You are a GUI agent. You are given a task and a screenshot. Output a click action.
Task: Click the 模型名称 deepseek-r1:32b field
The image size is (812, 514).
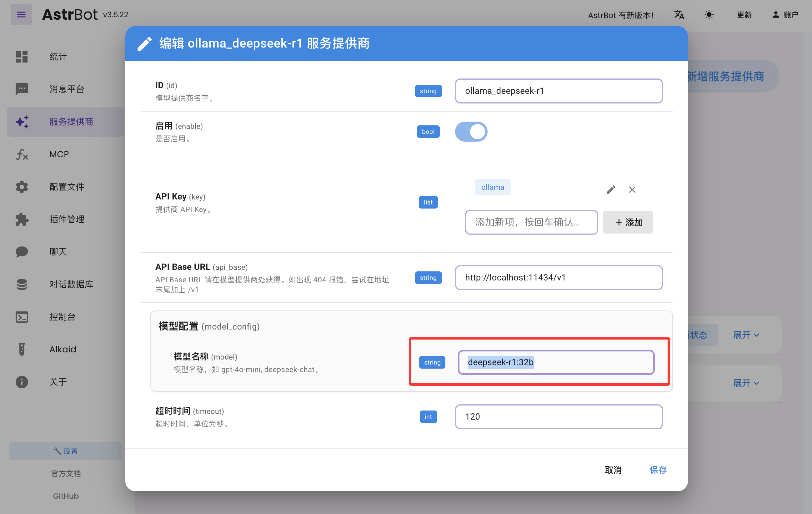[x=556, y=362]
